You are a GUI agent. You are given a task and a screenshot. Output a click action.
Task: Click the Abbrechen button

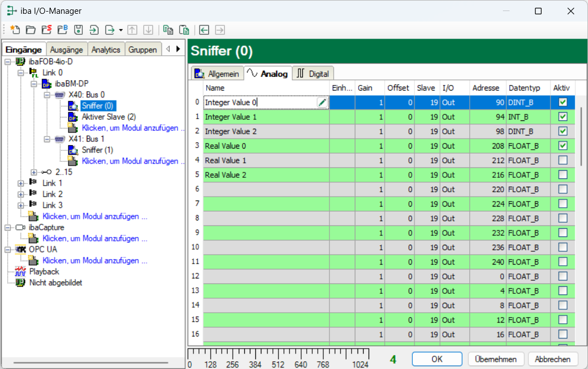[x=553, y=359]
